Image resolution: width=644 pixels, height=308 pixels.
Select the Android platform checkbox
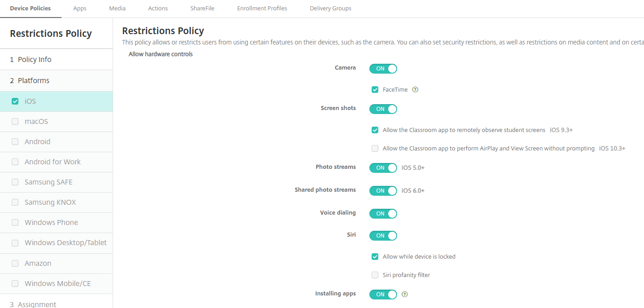[x=15, y=142]
